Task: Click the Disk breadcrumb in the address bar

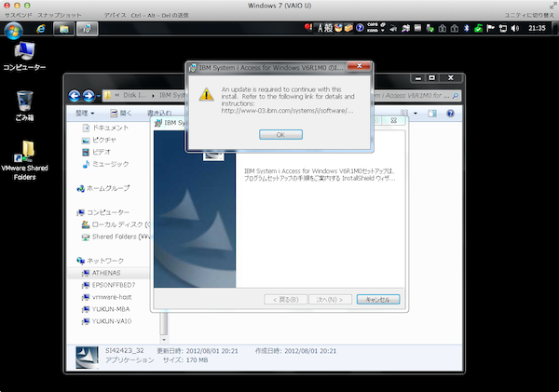Action: 134,95
